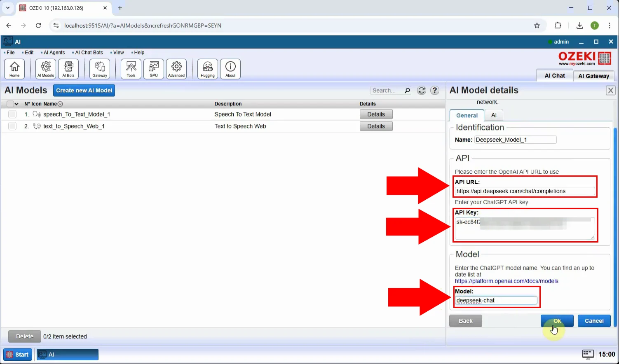The height and width of the screenshot is (364, 619).
Task: Click the Ozeki Start button
Action: (18, 355)
